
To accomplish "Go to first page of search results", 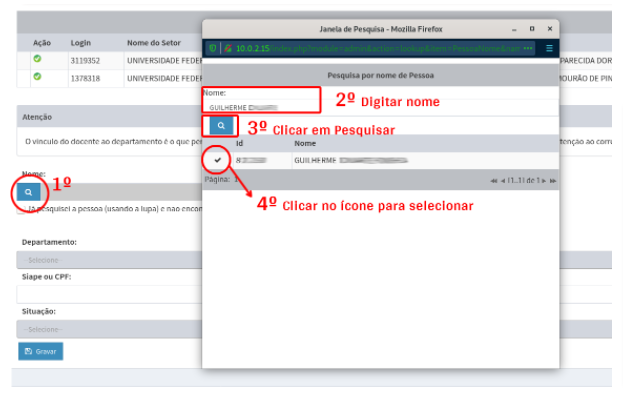I will coord(493,180).
